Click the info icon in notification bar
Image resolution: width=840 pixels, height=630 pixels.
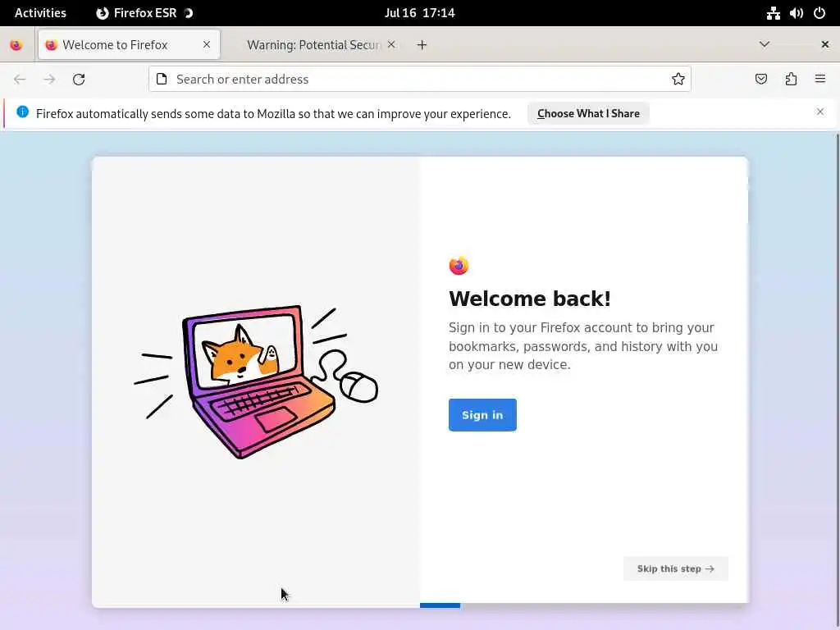(x=22, y=112)
